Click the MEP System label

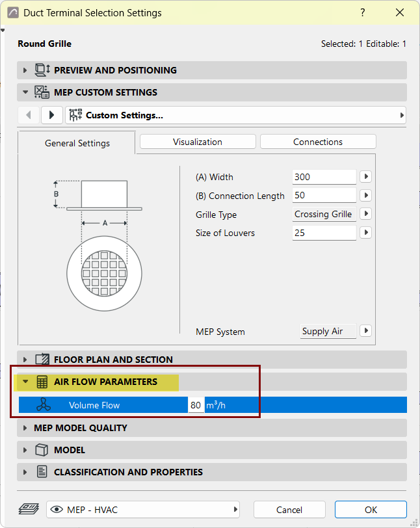(x=220, y=332)
